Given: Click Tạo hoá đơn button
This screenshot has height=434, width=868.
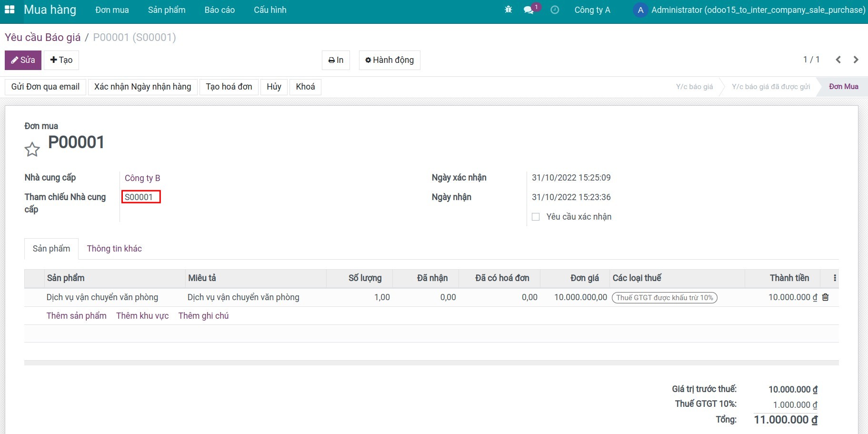Looking at the screenshot, I should click(229, 87).
